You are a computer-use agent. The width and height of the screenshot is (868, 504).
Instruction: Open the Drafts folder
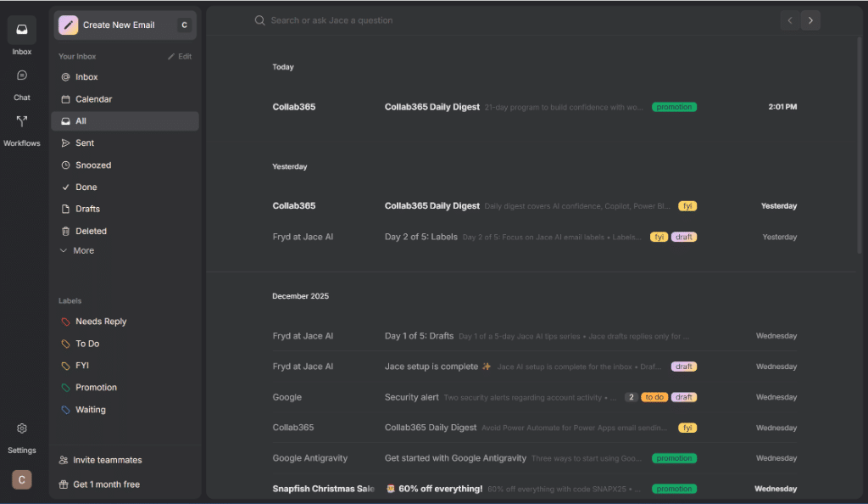click(86, 209)
